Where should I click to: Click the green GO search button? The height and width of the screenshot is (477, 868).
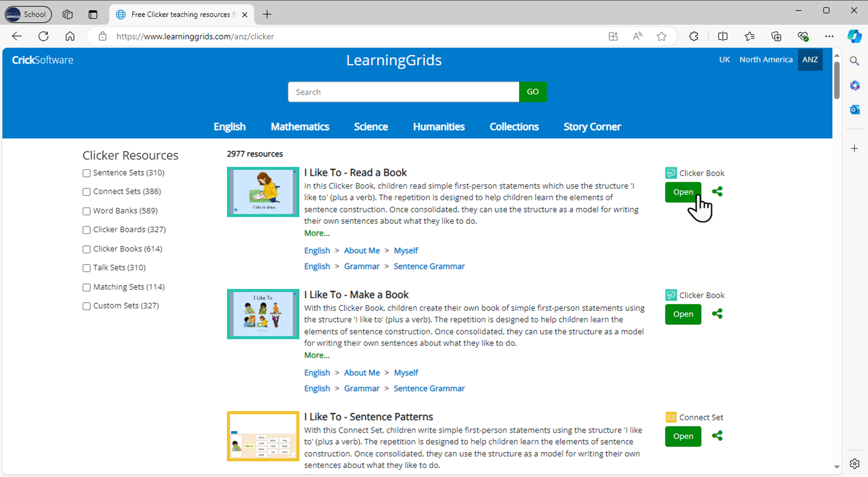click(x=533, y=92)
